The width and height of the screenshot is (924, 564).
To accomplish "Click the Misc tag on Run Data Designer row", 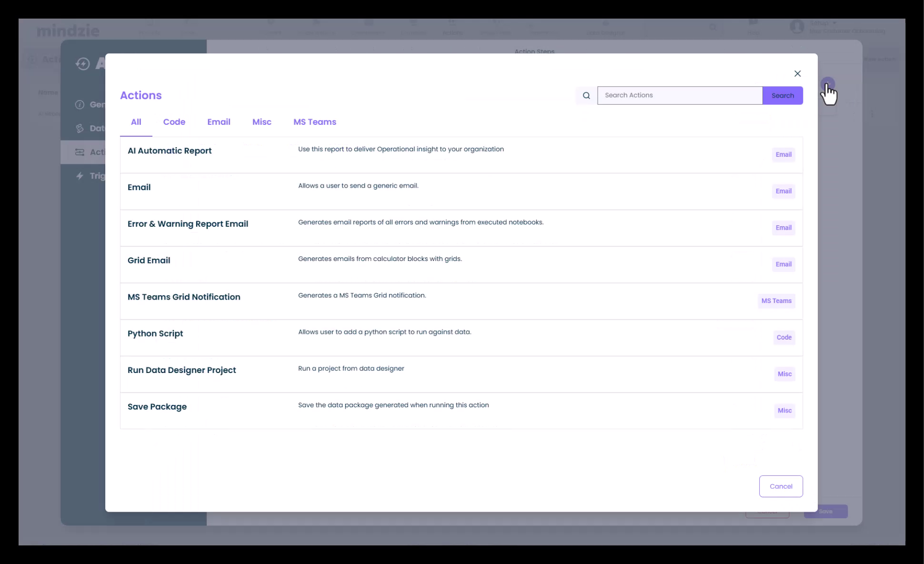I will tap(784, 374).
